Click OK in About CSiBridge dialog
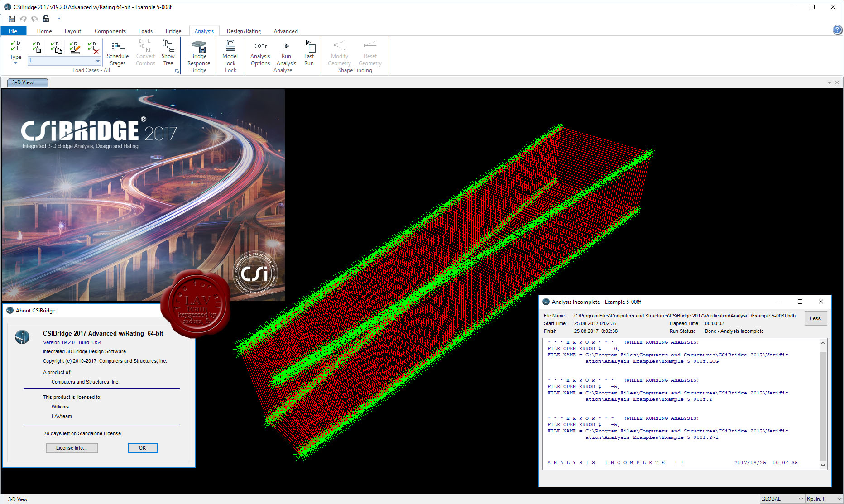Image resolution: width=844 pixels, height=504 pixels. tap(143, 448)
